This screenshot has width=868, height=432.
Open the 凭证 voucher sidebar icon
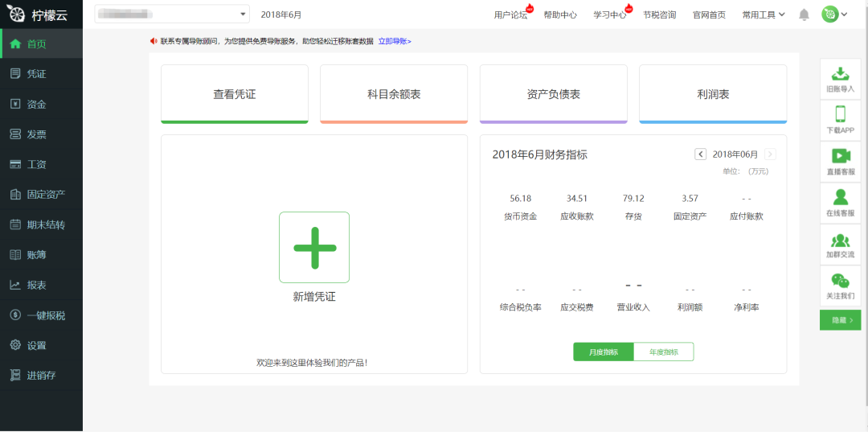point(15,74)
